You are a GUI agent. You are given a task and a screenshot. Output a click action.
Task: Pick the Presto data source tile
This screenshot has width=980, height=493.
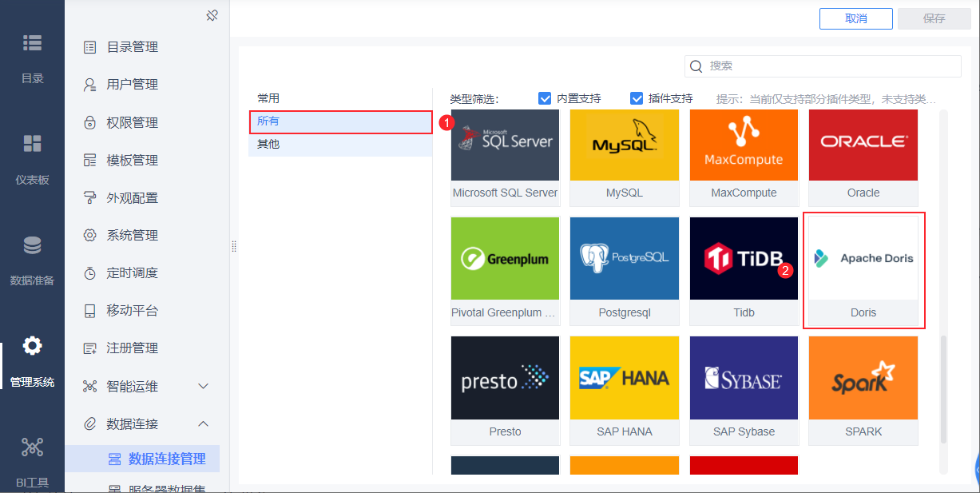506,390
